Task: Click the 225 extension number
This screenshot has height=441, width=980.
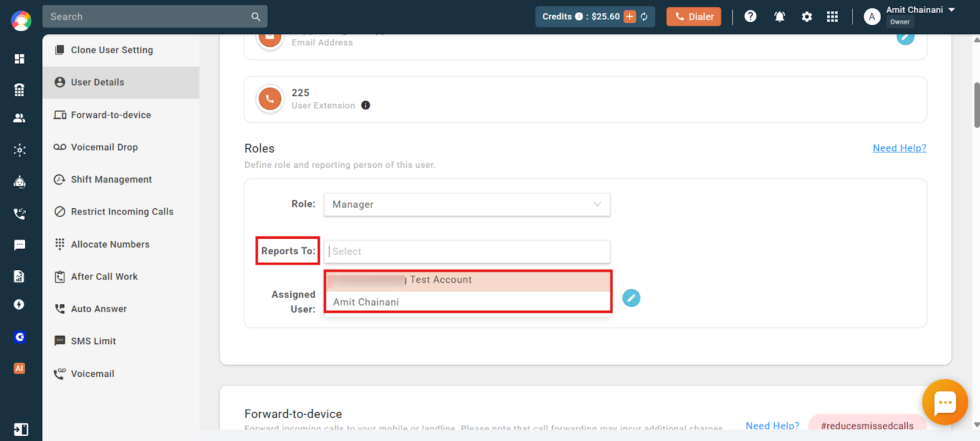Action: tap(301, 93)
